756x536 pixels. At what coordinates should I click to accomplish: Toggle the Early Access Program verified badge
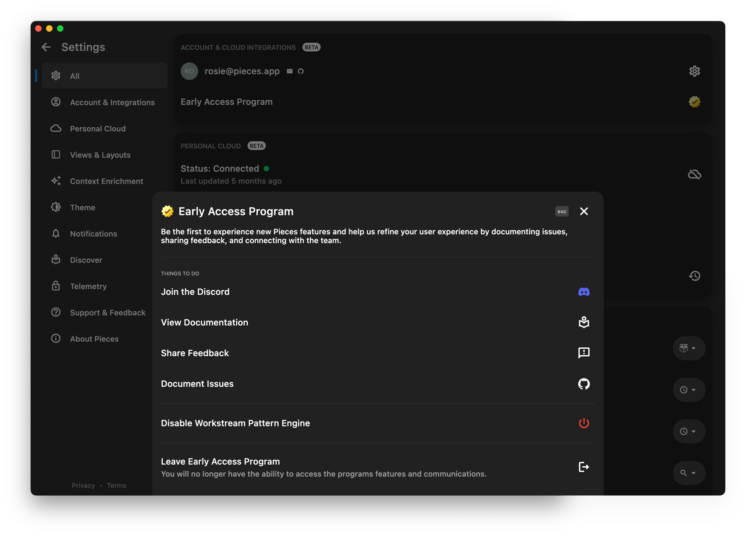pos(694,102)
